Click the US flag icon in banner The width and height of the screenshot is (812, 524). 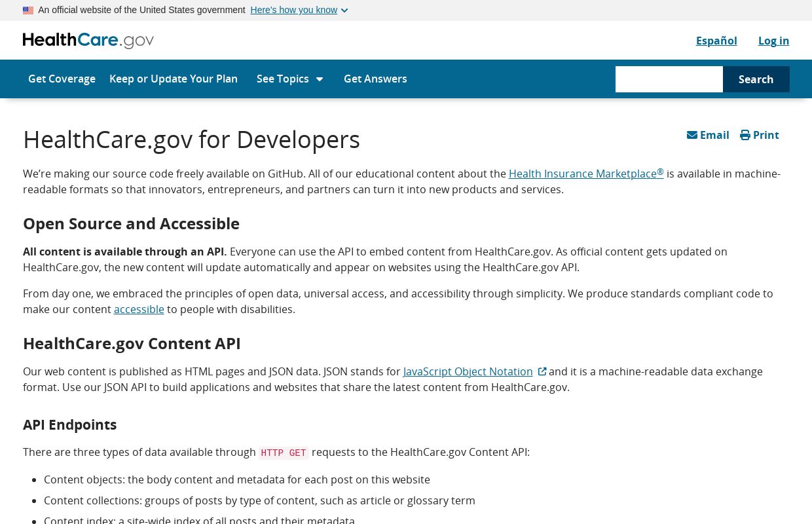pos(28,10)
